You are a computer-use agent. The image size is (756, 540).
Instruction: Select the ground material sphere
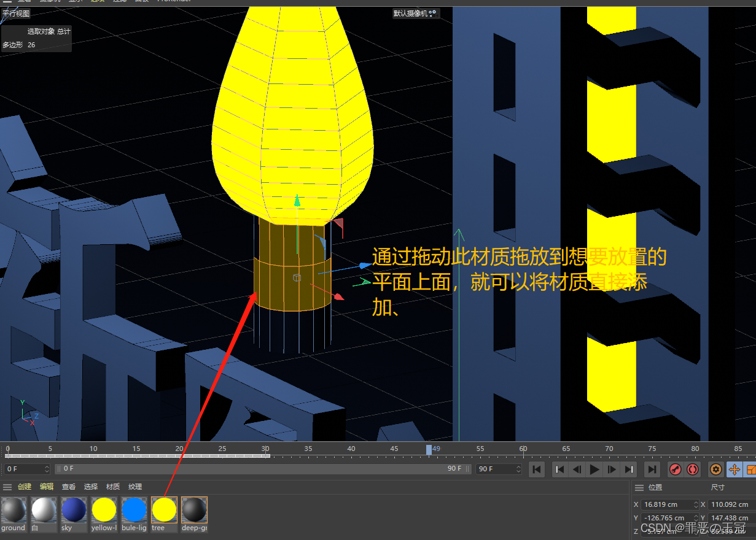(x=14, y=510)
